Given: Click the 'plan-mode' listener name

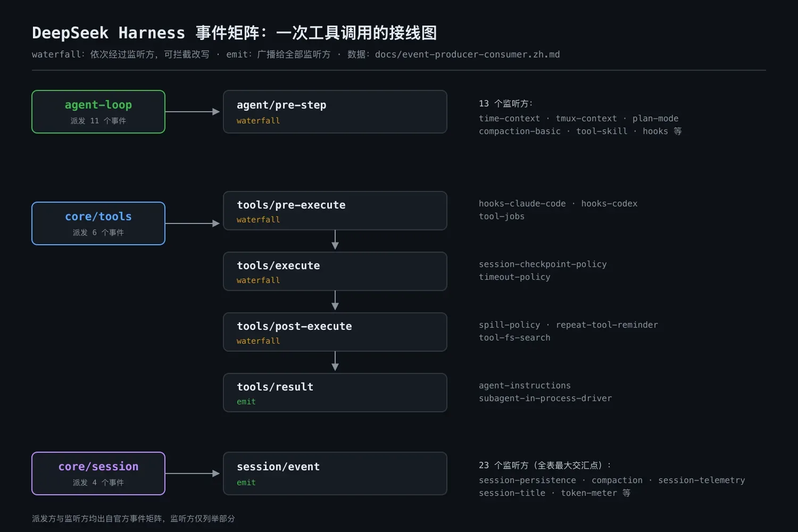Looking at the screenshot, I should (655, 119).
